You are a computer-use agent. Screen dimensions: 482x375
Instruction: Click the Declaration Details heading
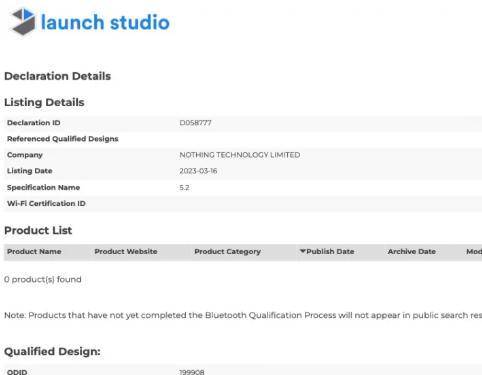57,76
